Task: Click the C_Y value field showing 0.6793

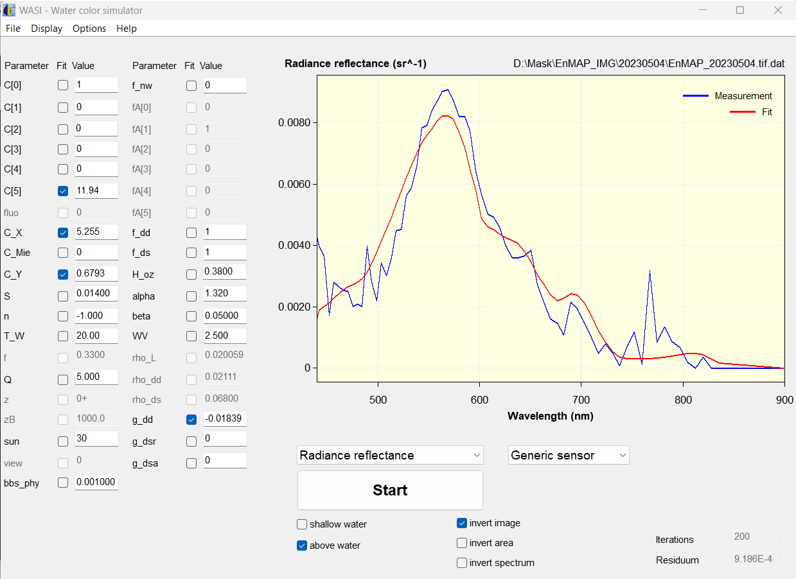Action: pyautogui.click(x=96, y=274)
